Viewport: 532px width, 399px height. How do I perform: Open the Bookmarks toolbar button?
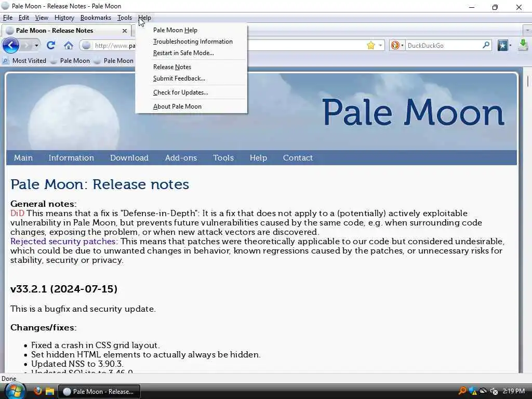click(504, 45)
